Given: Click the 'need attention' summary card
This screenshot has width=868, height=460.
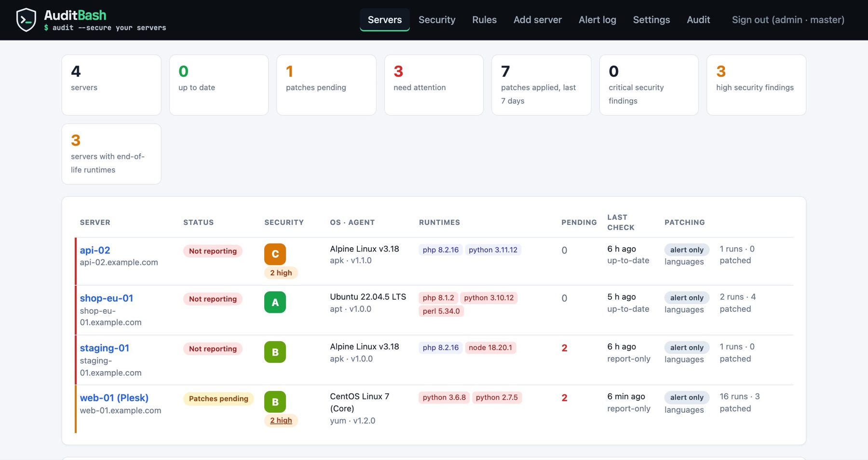Looking at the screenshot, I should 434,85.
